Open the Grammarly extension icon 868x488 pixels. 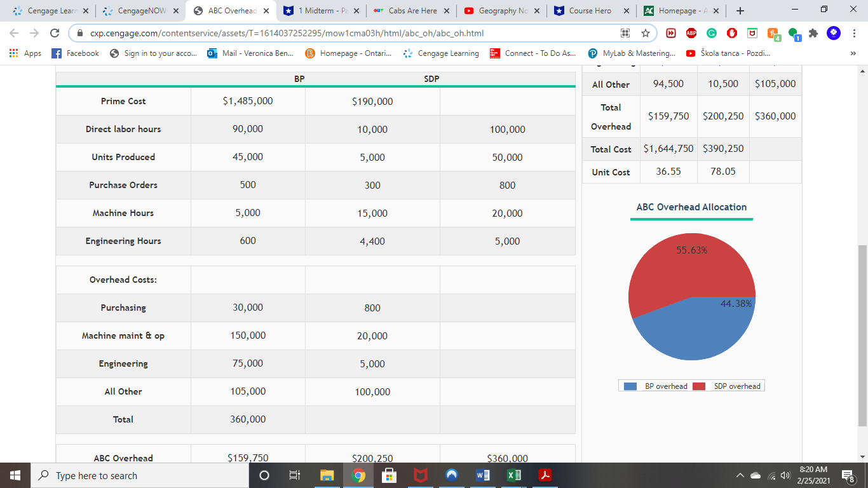click(711, 32)
